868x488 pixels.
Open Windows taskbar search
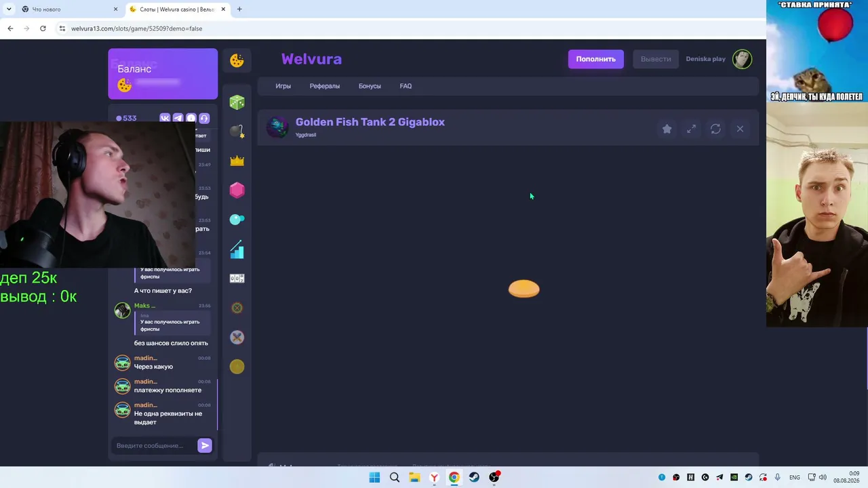[394, 478]
